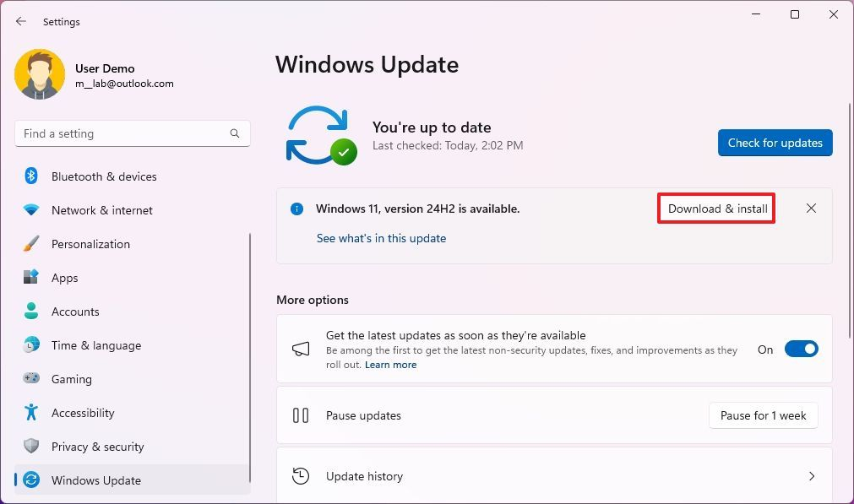Click Pause for 1 week button
The image size is (854, 504).
coord(763,416)
